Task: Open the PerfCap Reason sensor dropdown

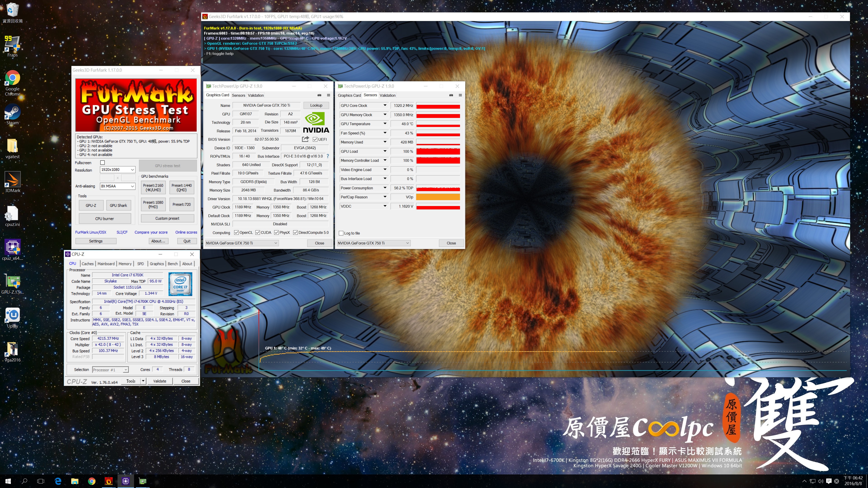Action: (385, 197)
